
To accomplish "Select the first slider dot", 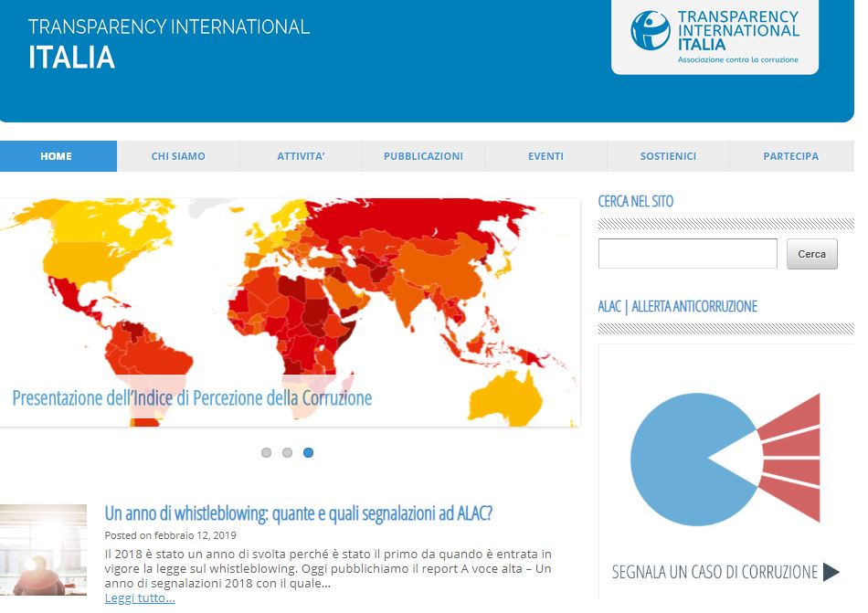I will [x=266, y=452].
